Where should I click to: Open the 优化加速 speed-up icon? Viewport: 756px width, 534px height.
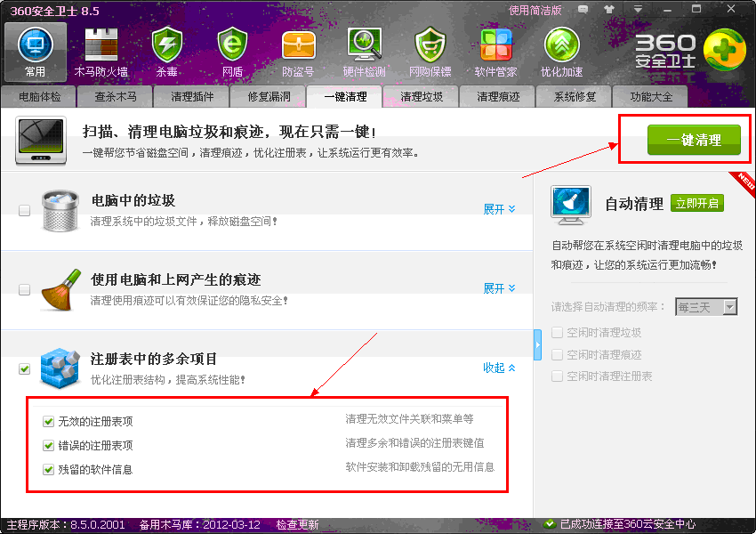562,53
